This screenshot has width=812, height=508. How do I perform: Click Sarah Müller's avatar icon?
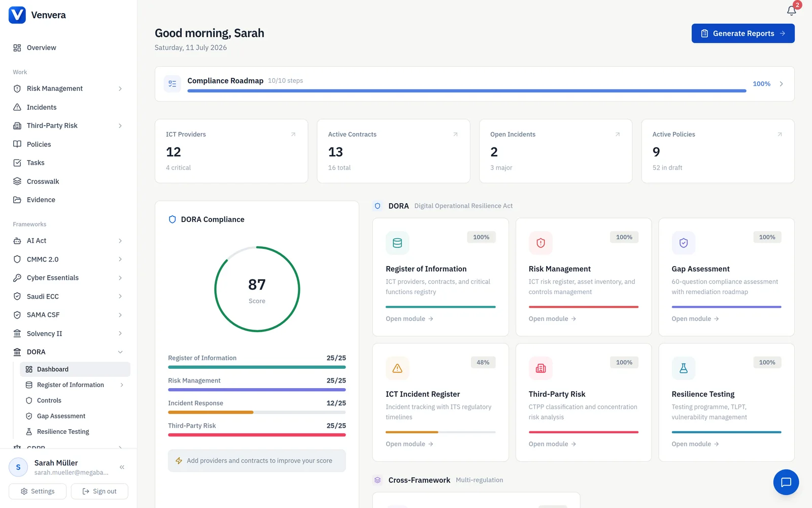click(18, 467)
